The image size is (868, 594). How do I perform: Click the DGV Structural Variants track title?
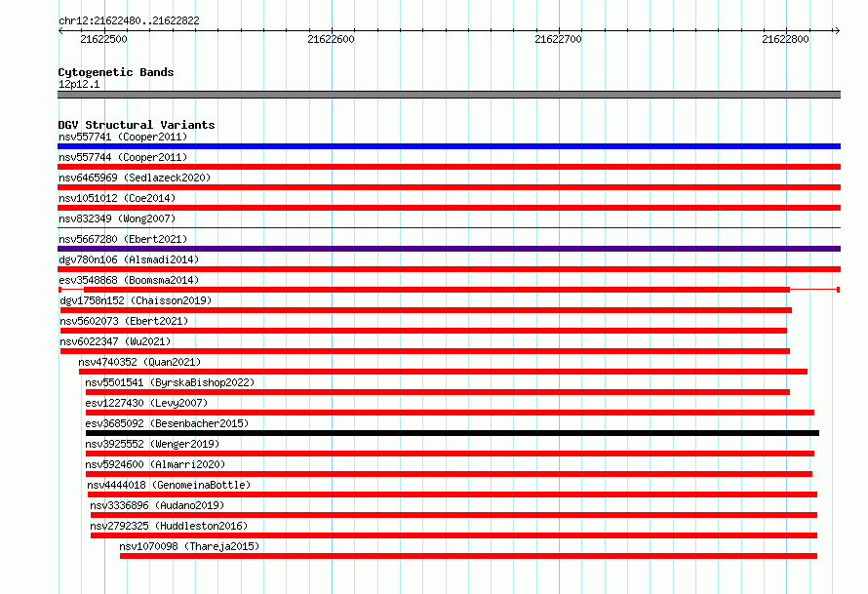pos(137,125)
